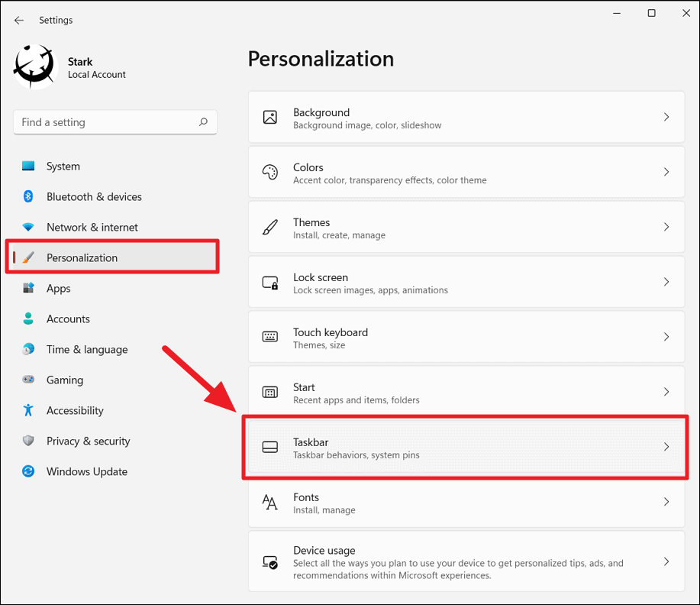
Task: Open Lock screen title text
Action: coord(321,277)
